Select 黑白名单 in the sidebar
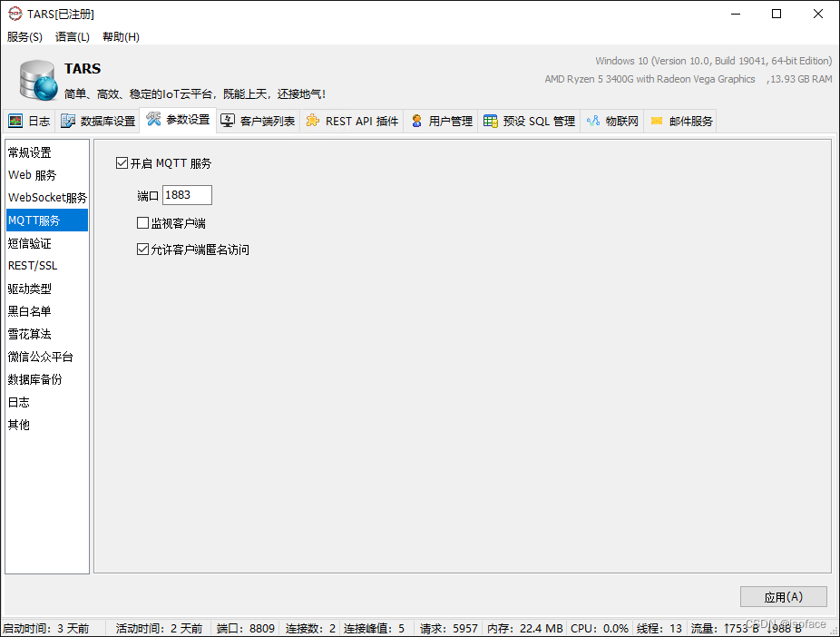The width and height of the screenshot is (840, 637). tap(46, 311)
